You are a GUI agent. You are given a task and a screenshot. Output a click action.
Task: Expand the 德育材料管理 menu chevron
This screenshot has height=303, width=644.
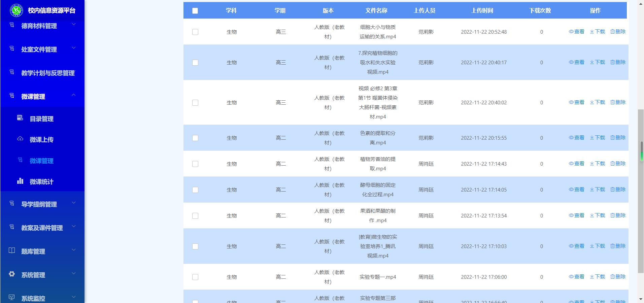74,25
